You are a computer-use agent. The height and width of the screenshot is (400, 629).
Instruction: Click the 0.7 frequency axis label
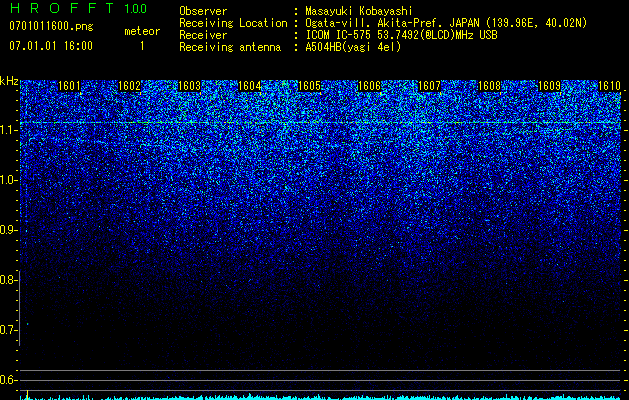[7, 330]
